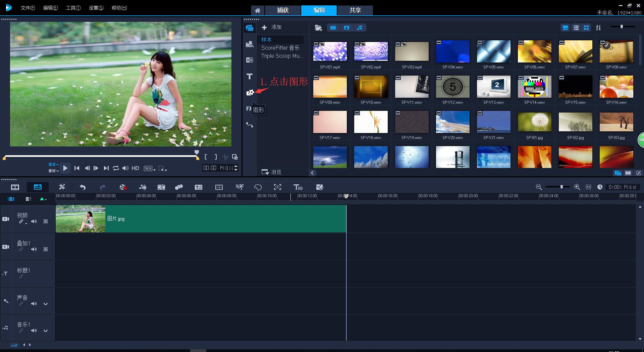Undo the last action

pos(83,187)
